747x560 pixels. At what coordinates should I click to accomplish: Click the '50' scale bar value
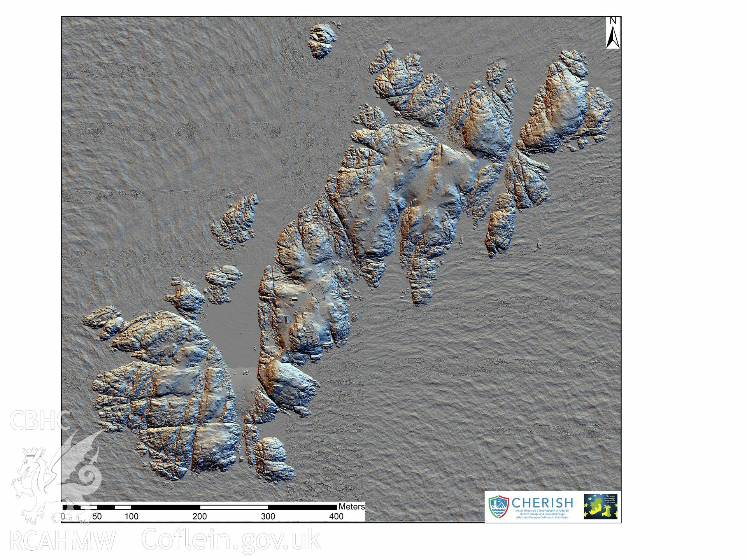97,516
